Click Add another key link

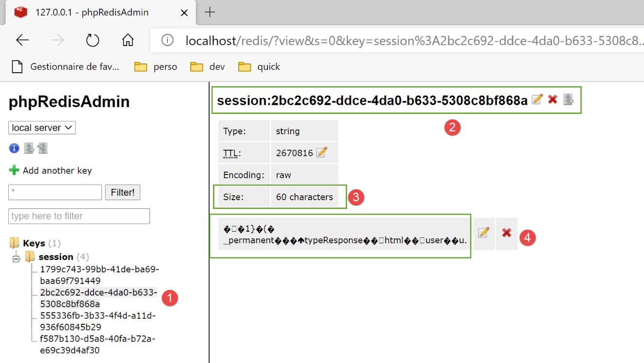click(57, 171)
